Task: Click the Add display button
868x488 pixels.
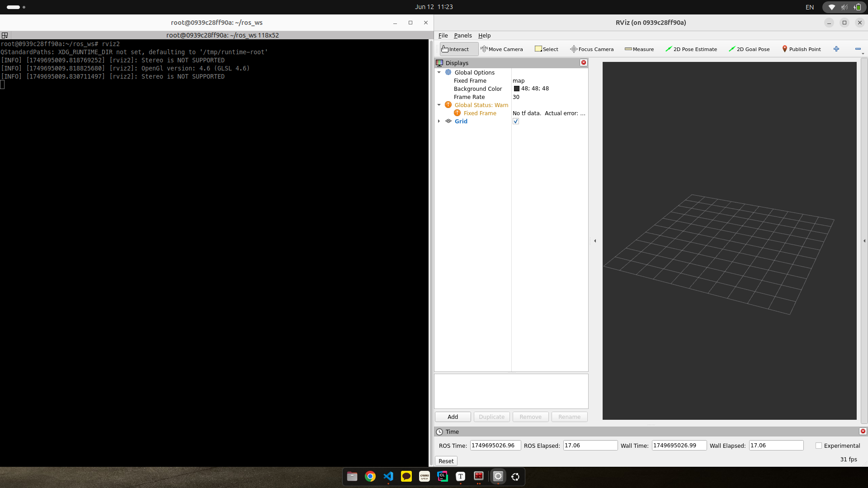Action: 453,417
